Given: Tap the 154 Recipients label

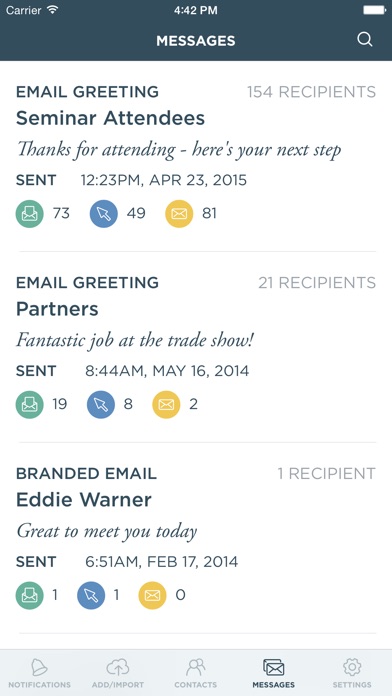Looking at the screenshot, I should pyautogui.click(x=311, y=92).
